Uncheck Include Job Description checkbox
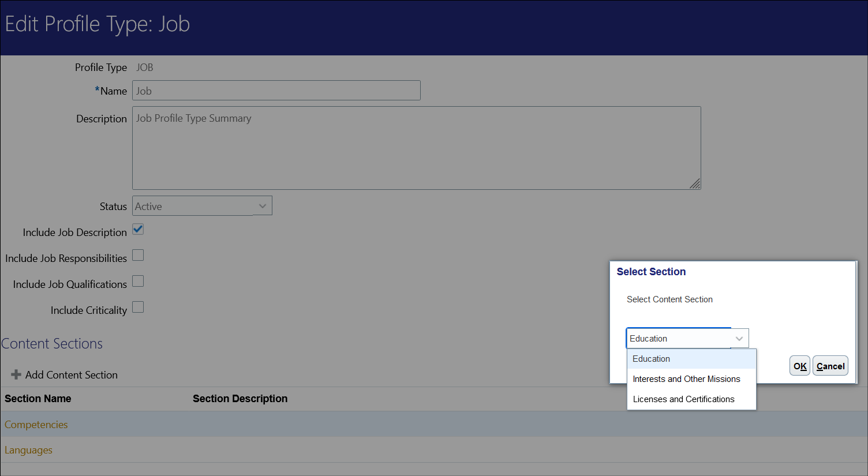 pos(138,229)
